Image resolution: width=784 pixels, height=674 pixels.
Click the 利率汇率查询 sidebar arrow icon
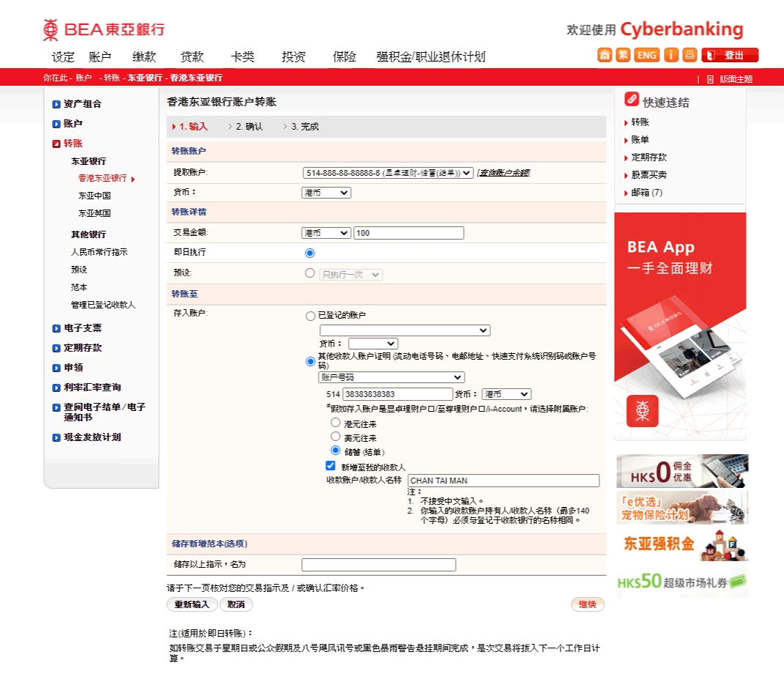pos(56,388)
